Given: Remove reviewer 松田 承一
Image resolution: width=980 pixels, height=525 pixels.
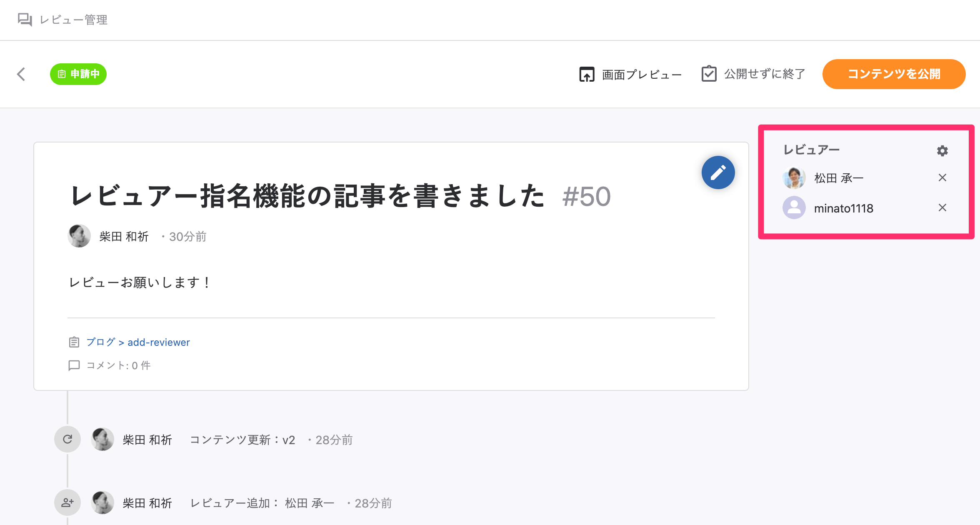Looking at the screenshot, I should pyautogui.click(x=942, y=178).
